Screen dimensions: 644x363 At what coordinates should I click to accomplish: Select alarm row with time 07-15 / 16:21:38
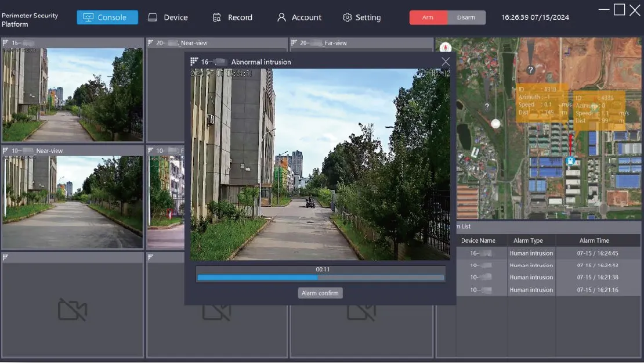548,277
